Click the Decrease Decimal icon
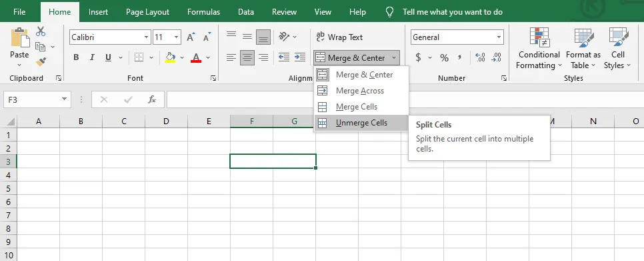644x261 pixels. [x=496, y=57]
